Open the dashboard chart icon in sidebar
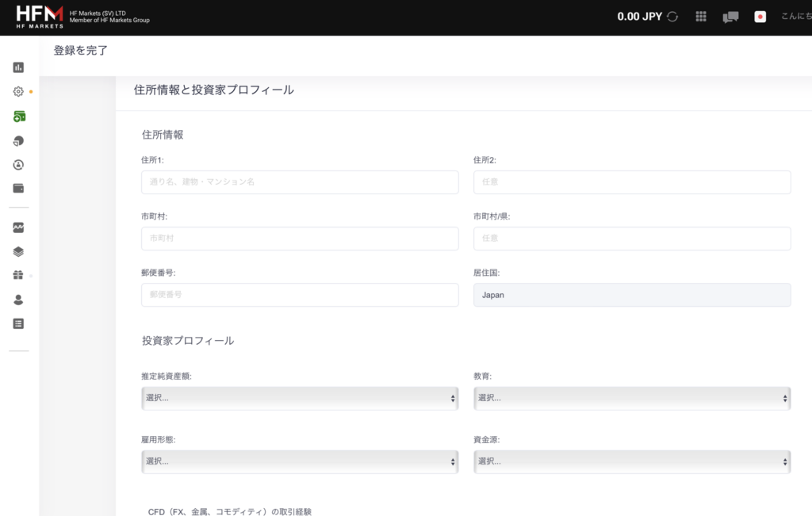This screenshot has width=812, height=516. pos(18,67)
